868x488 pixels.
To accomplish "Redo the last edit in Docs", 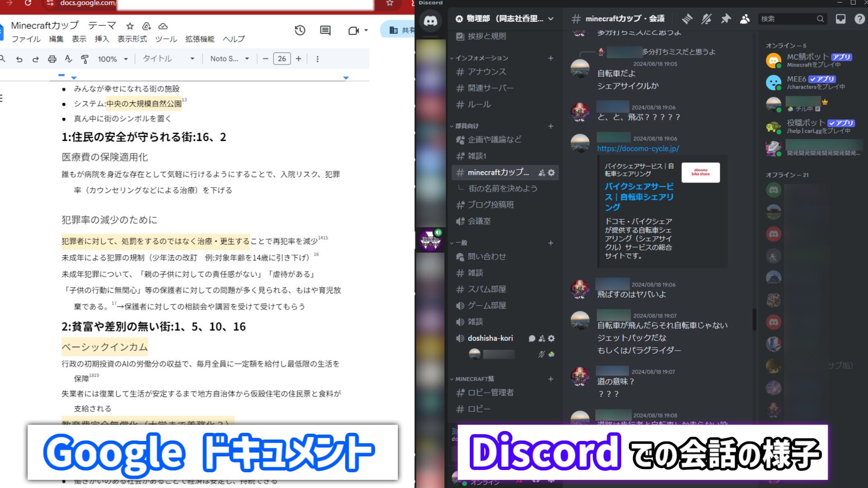I will (36, 59).
